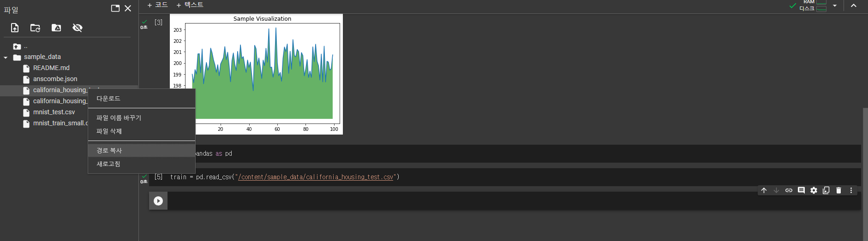Mount Google Drive via the drive folder icon
The image size is (868, 241).
click(56, 28)
